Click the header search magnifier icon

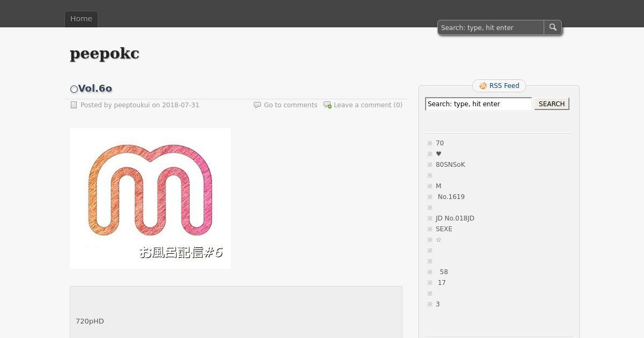[x=553, y=27]
